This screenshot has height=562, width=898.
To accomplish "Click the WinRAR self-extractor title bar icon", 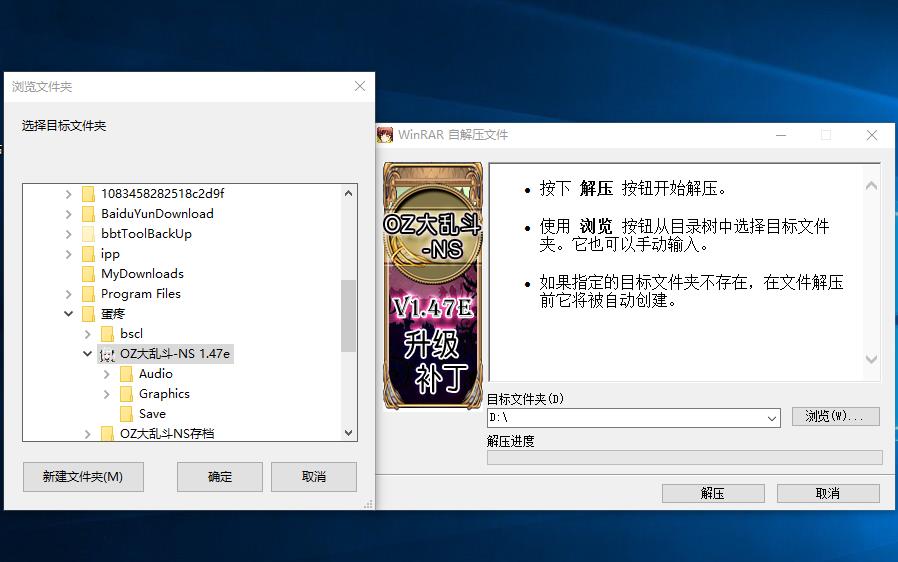I will 385,135.
